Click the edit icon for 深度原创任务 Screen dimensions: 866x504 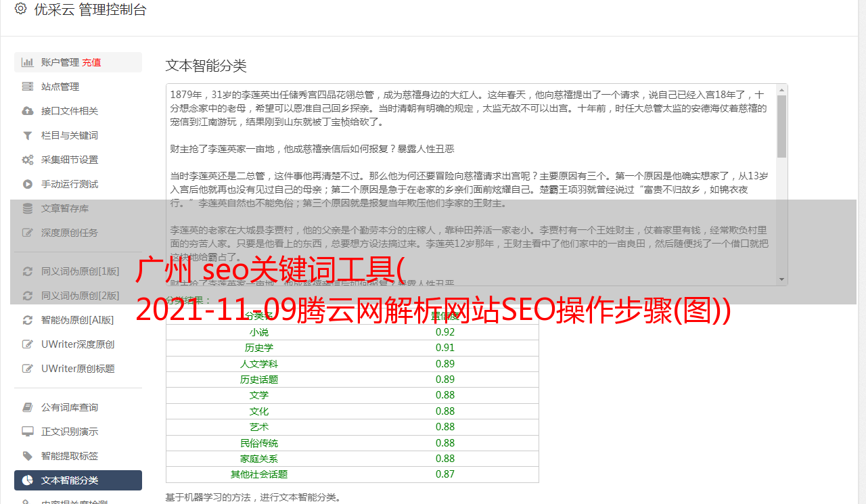coord(28,233)
